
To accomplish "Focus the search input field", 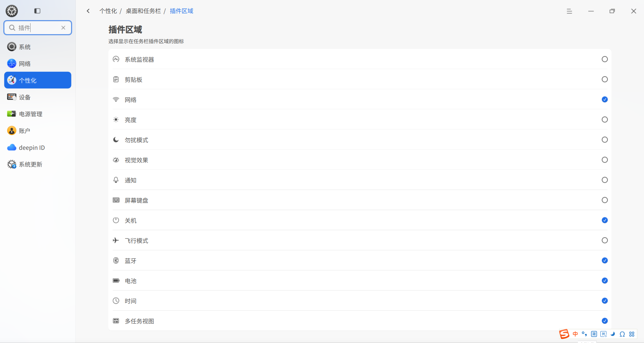I will (38, 28).
